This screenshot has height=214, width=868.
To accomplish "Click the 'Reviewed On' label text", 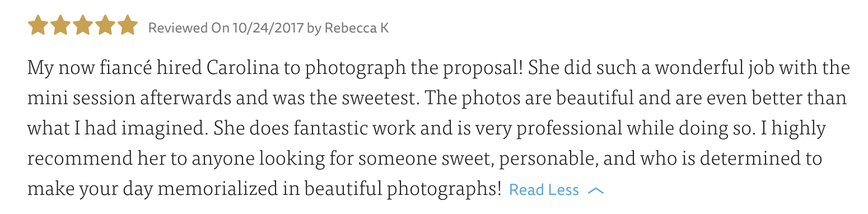I will tap(189, 28).
